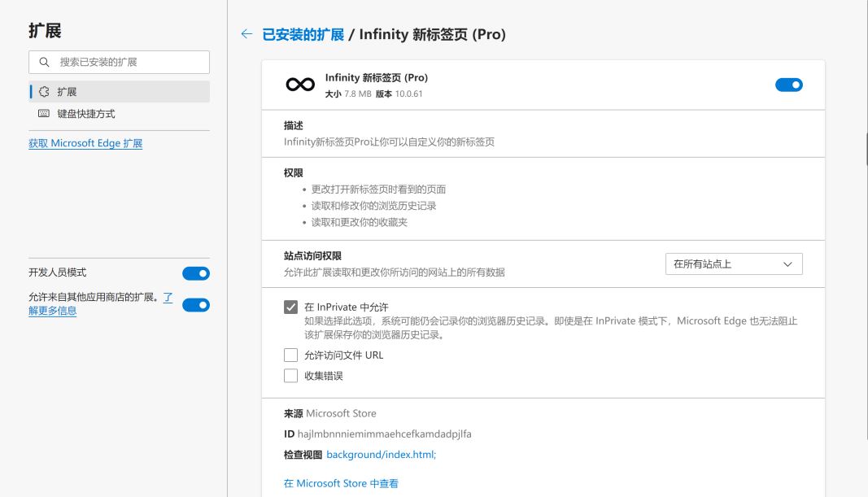868x497 pixels.
Task: Click the search magnifier icon
Action: click(44, 62)
